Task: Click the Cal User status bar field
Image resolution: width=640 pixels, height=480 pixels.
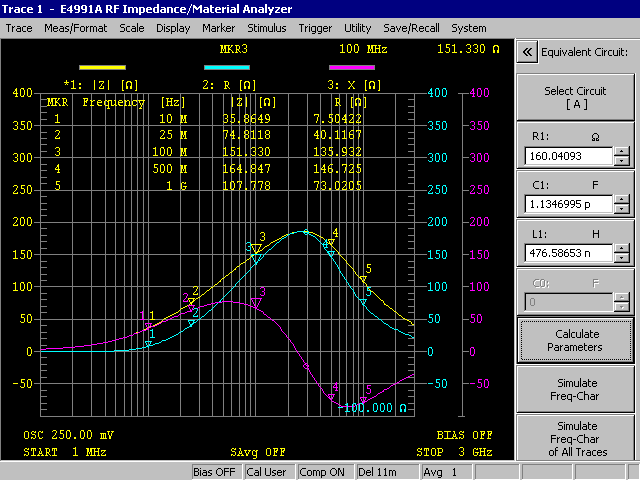Action: 269,472
